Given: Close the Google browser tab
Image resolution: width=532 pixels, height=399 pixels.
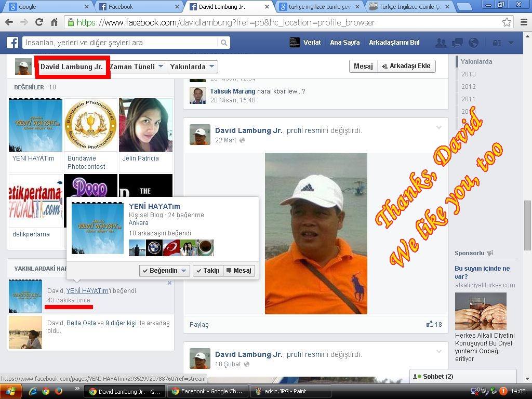Looking at the screenshot, I should 87,6.
